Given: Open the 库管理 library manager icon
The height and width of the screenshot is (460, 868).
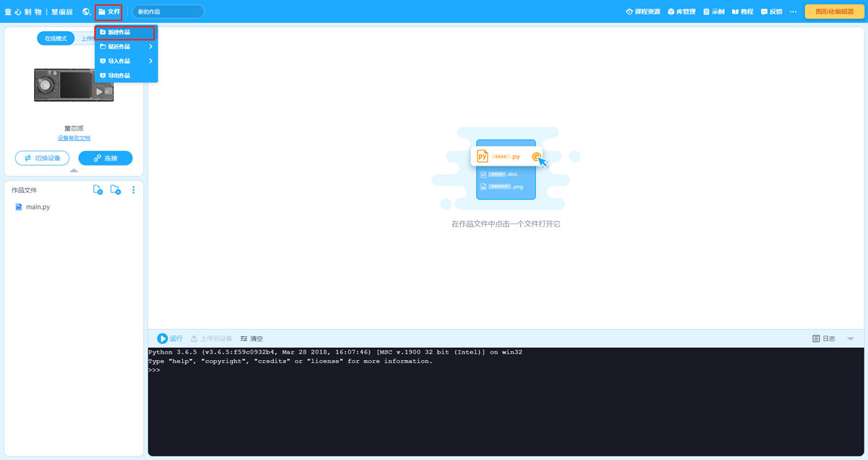Looking at the screenshot, I should (x=681, y=11).
